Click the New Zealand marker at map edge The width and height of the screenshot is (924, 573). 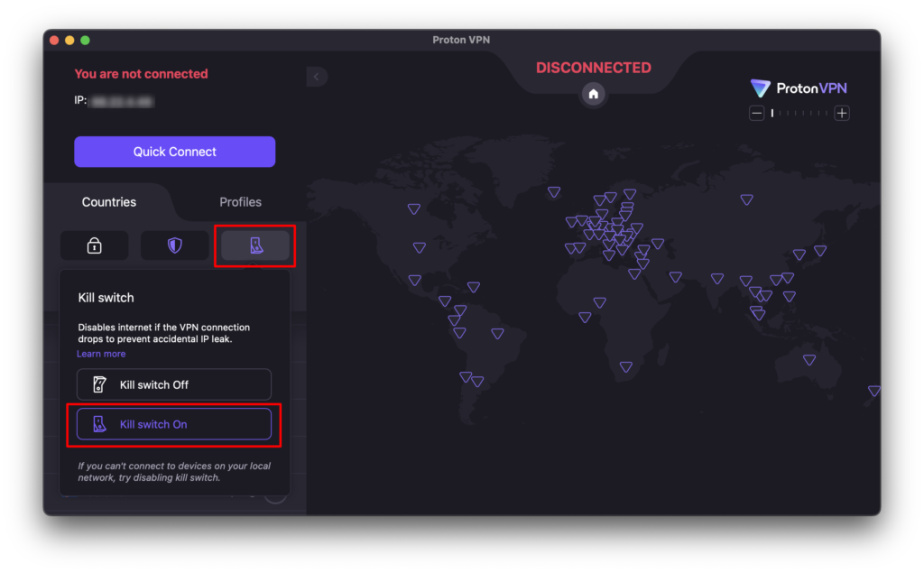point(873,391)
